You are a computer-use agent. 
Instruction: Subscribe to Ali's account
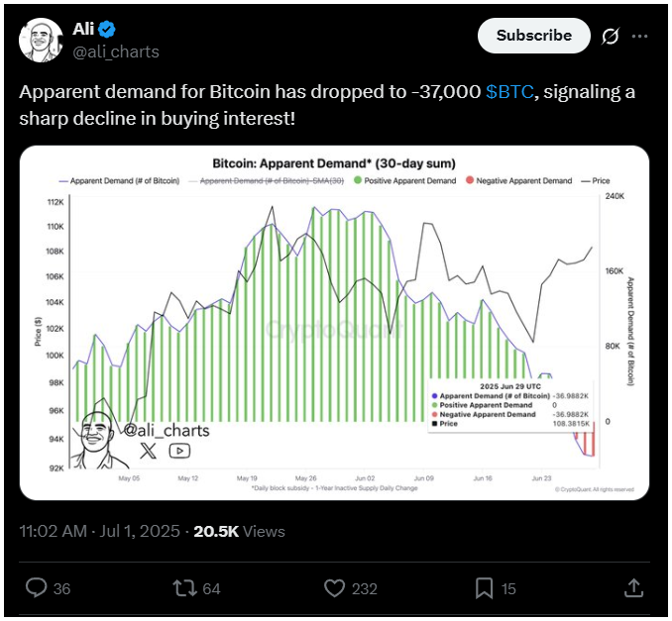533,36
